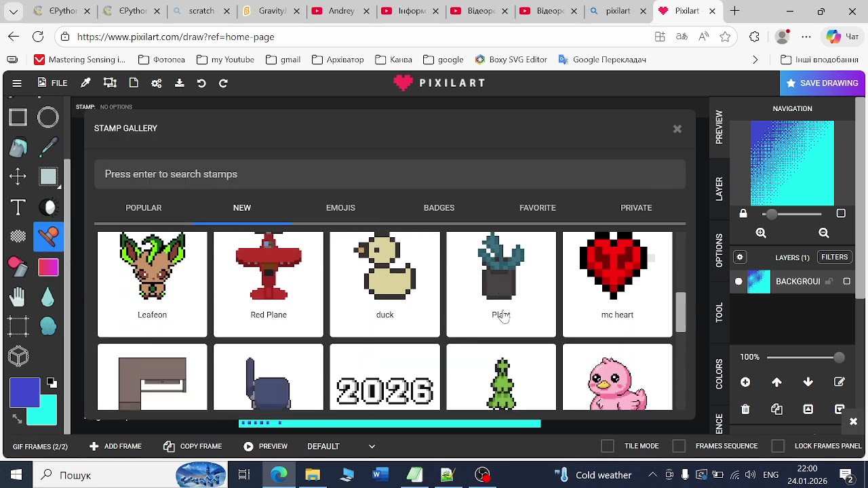Select the Color Picker eyedropper tool
The height and width of the screenshot is (488, 868).
48,147
